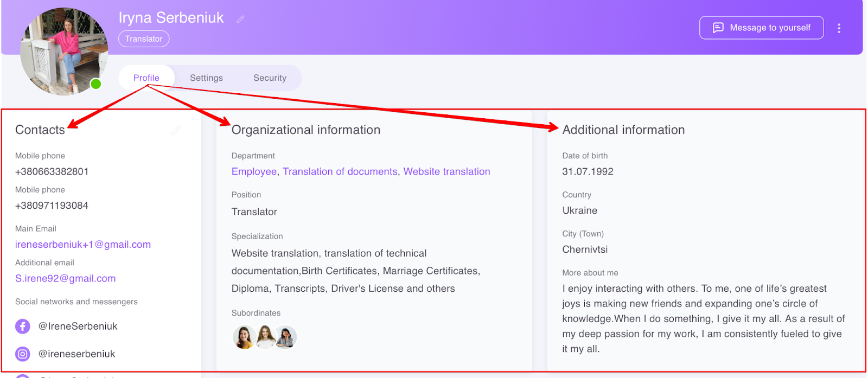Click the Facebook icon
The width and height of the screenshot is (868, 378).
pyautogui.click(x=23, y=326)
